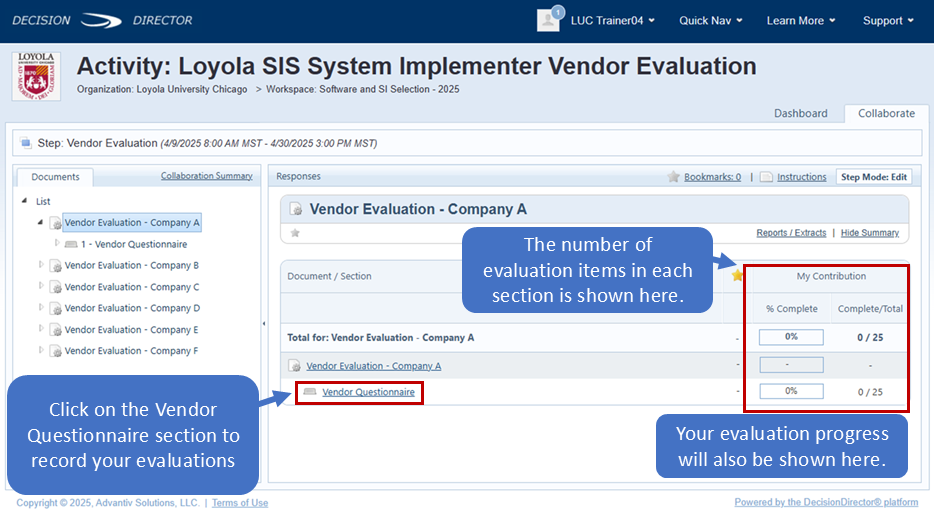Click the gold star column header

[x=737, y=275]
